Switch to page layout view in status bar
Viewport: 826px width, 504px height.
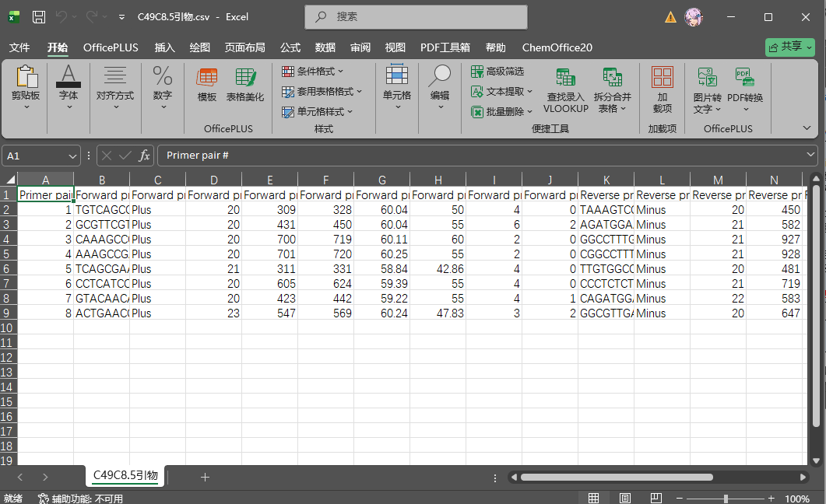624,498
